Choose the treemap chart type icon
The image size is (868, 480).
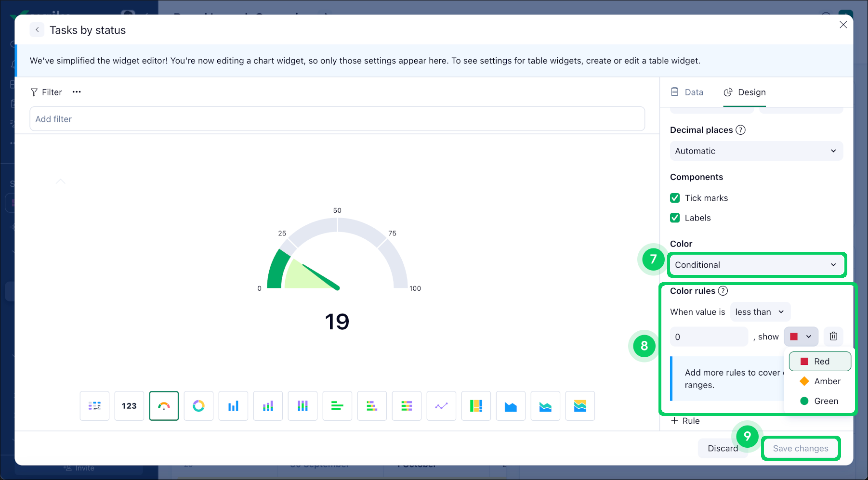pos(476,406)
